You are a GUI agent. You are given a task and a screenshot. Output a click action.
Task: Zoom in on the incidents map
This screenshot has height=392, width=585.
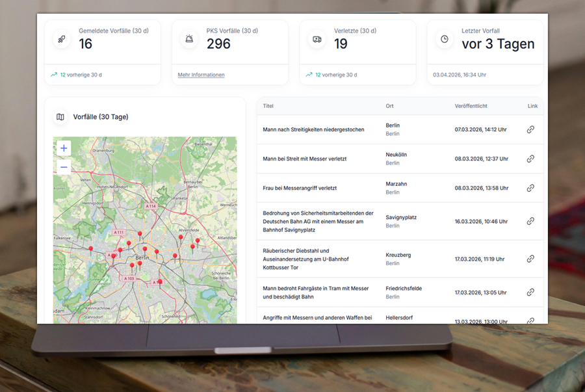(x=64, y=148)
